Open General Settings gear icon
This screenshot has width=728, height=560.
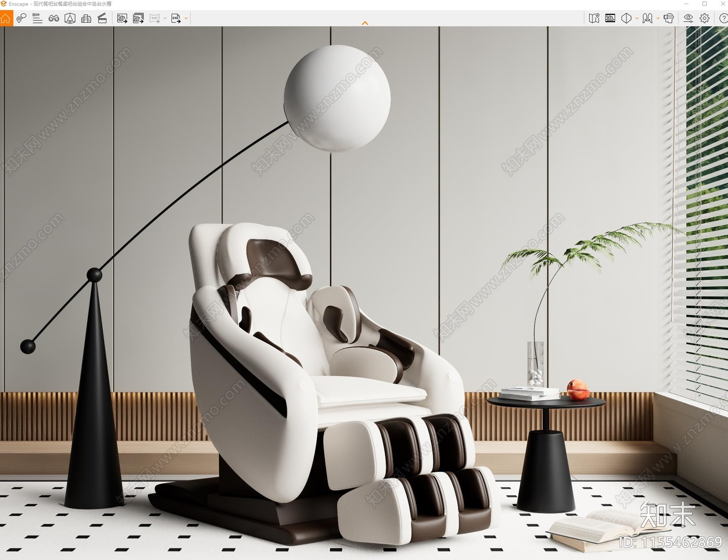705,18
